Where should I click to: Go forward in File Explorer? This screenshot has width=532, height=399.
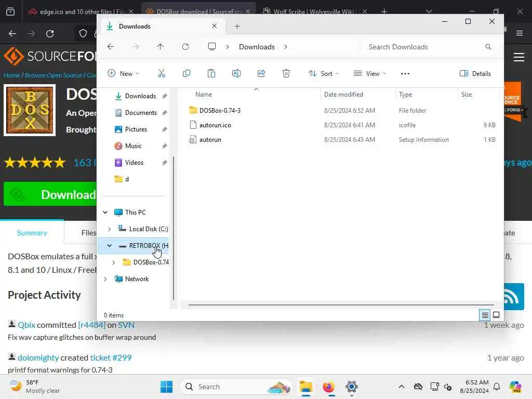point(136,46)
